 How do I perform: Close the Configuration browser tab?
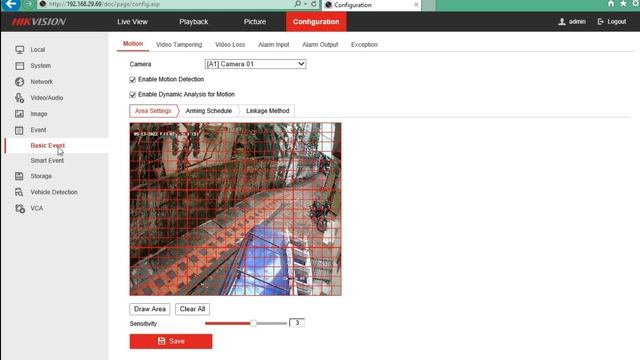point(416,4)
